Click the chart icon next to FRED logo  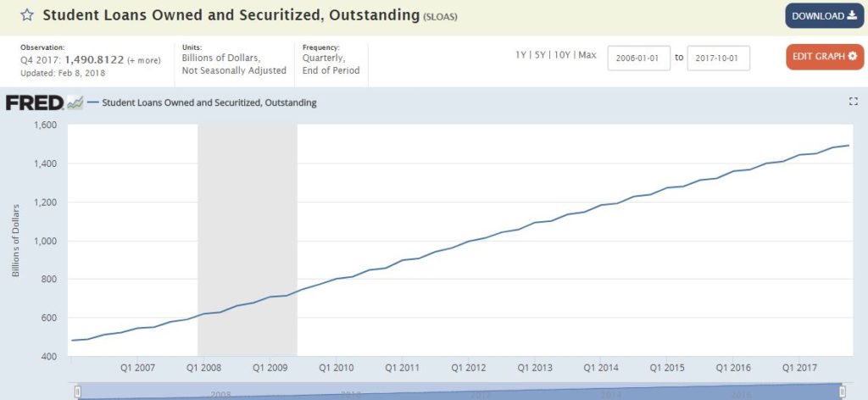[75, 103]
